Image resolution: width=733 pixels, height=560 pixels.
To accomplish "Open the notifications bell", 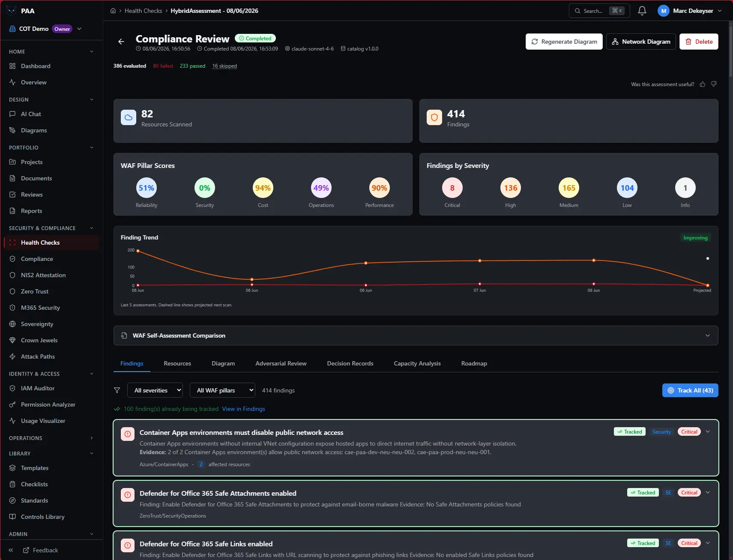I will 642,11.
